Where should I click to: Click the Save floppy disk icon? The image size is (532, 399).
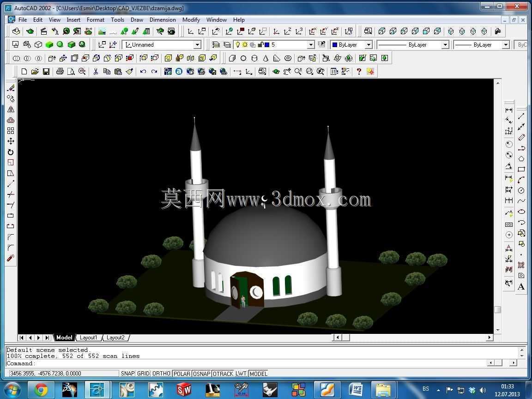point(46,72)
